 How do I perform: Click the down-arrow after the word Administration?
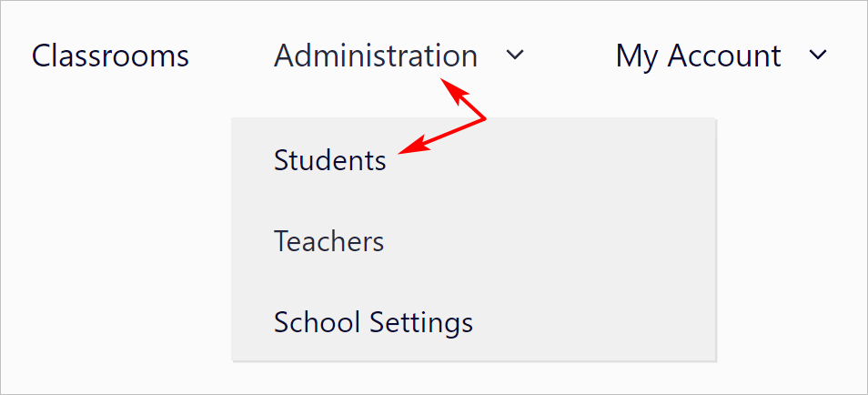515,55
